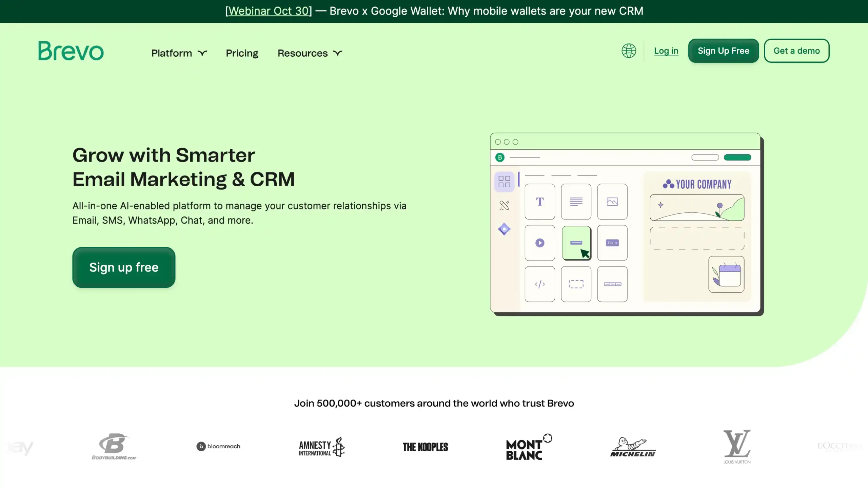This screenshot has width=868, height=489.
Task: Click the image block icon in illustration
Action: [612, 202]
